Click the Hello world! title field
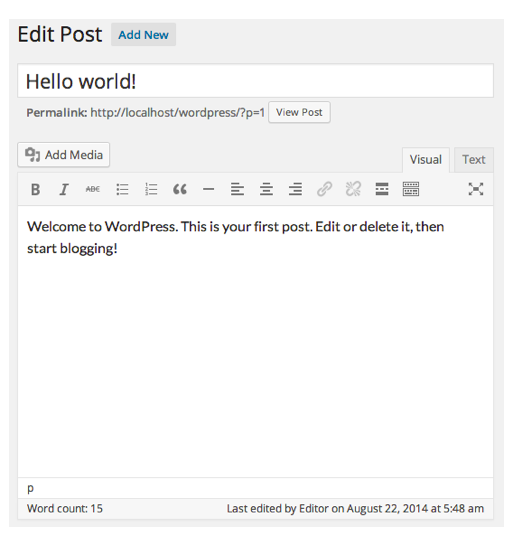This screenshot has width=524, height=541. click(x=255, y=81)
